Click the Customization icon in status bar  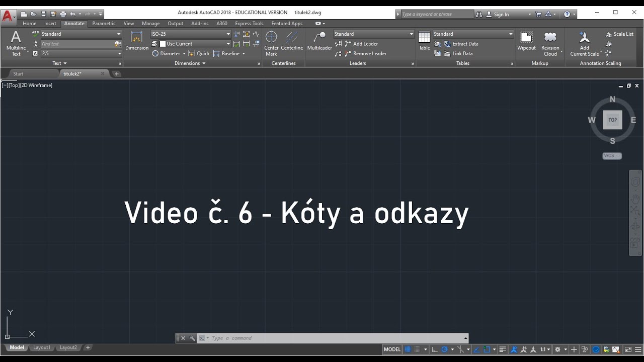638,349
